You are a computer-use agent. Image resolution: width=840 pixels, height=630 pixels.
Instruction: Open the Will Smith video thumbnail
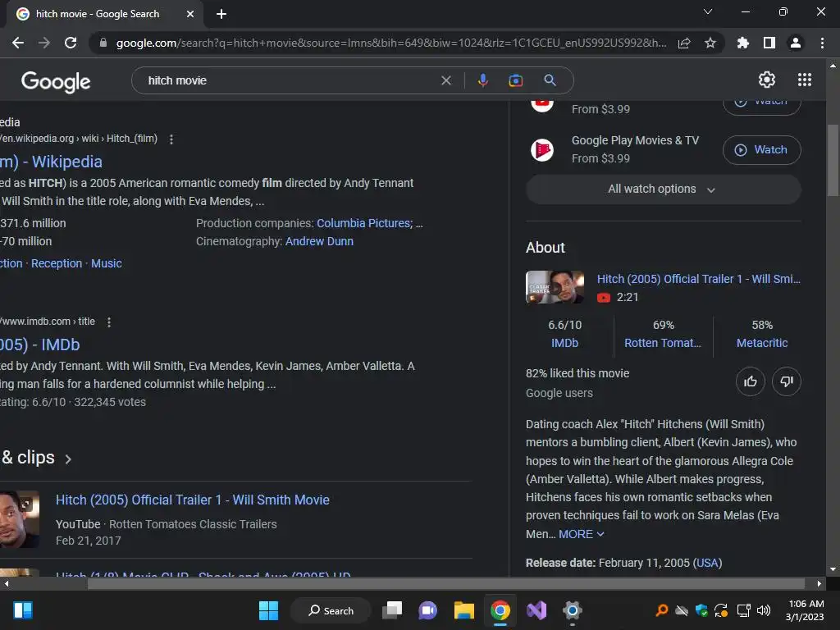pos(20,519)
